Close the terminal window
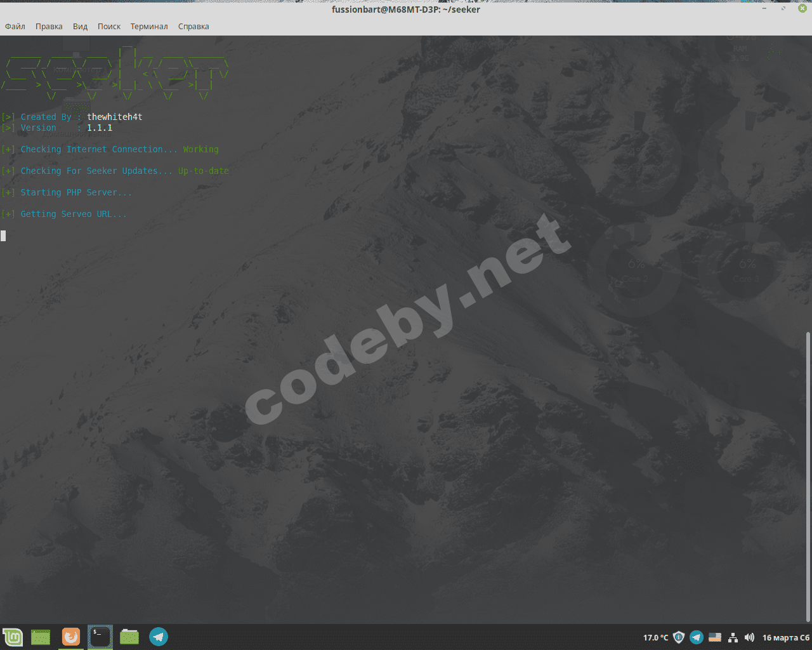 tap(802, 8)
